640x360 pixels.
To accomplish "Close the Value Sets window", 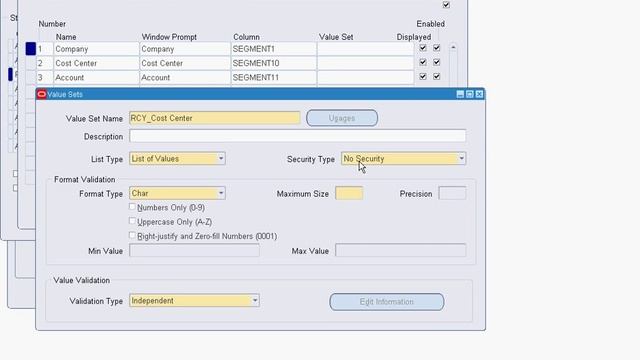I will [479, 94].
